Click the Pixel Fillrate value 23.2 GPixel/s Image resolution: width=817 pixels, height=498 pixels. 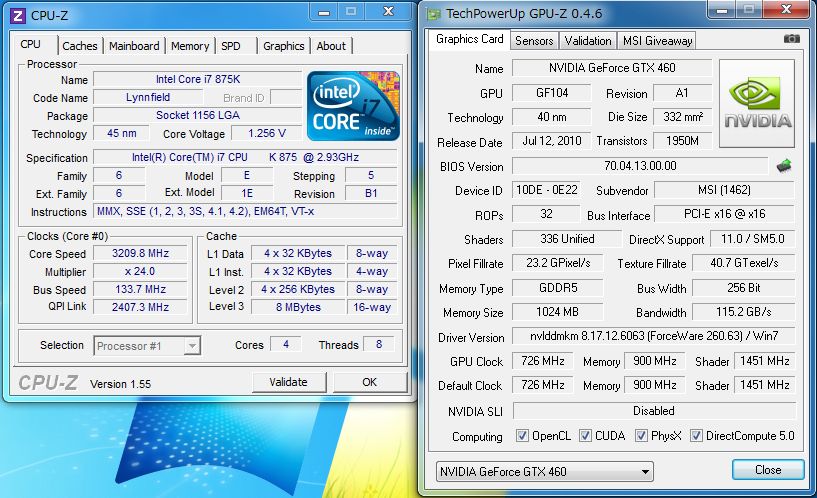[558, 263]
